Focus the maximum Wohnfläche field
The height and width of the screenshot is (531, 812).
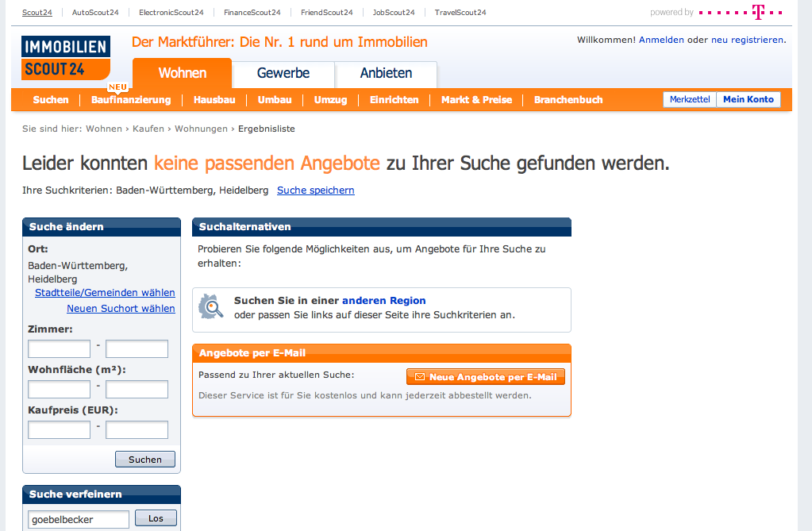pos(137,389)
